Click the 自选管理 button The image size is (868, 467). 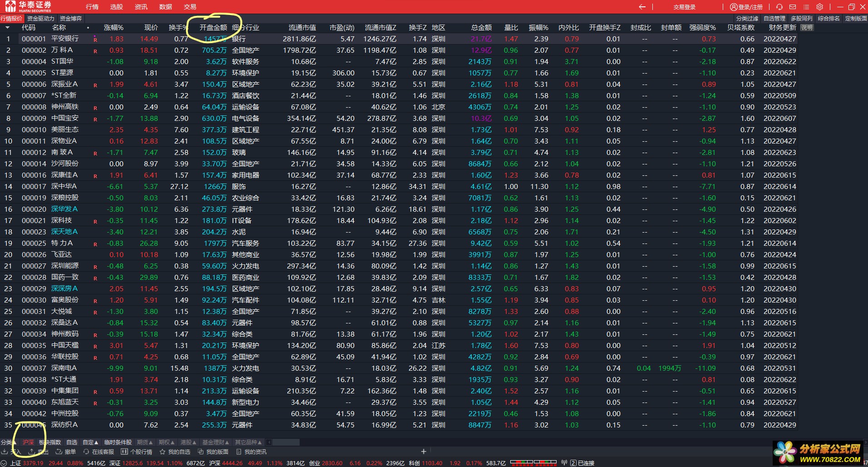(x=774, y=19)
